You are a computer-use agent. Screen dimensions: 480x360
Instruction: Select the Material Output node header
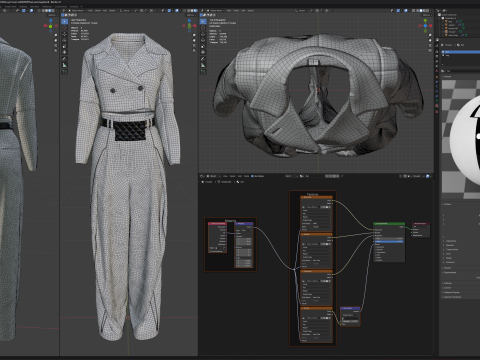point(421,224)
